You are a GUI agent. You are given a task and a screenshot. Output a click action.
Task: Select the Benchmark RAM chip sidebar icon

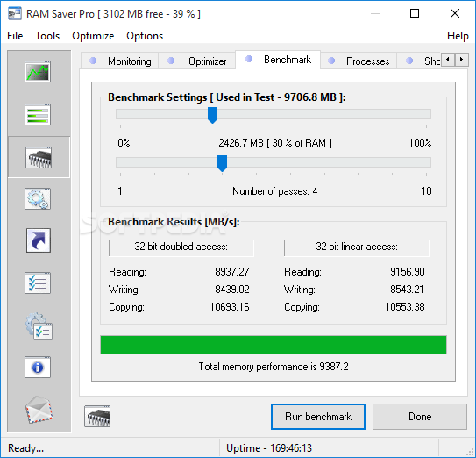(x=39, y=157)
